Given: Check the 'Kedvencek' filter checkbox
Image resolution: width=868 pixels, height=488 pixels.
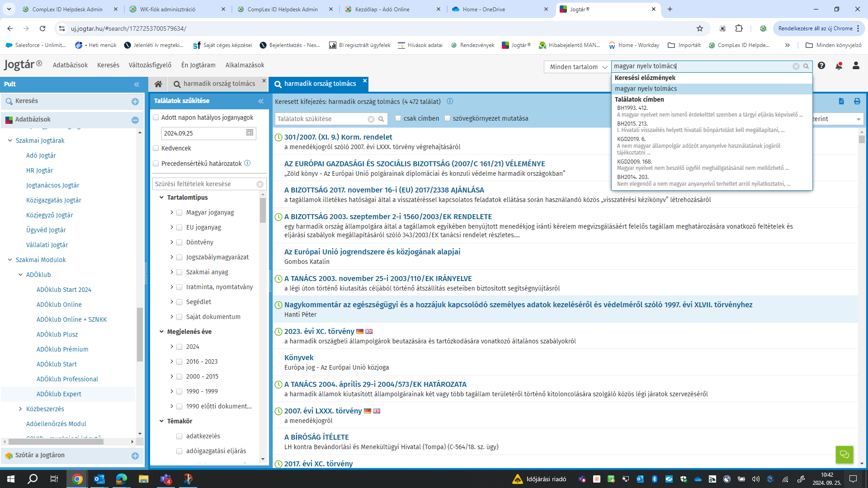Looking at the screenshot, I should click(x=156, y=148).
